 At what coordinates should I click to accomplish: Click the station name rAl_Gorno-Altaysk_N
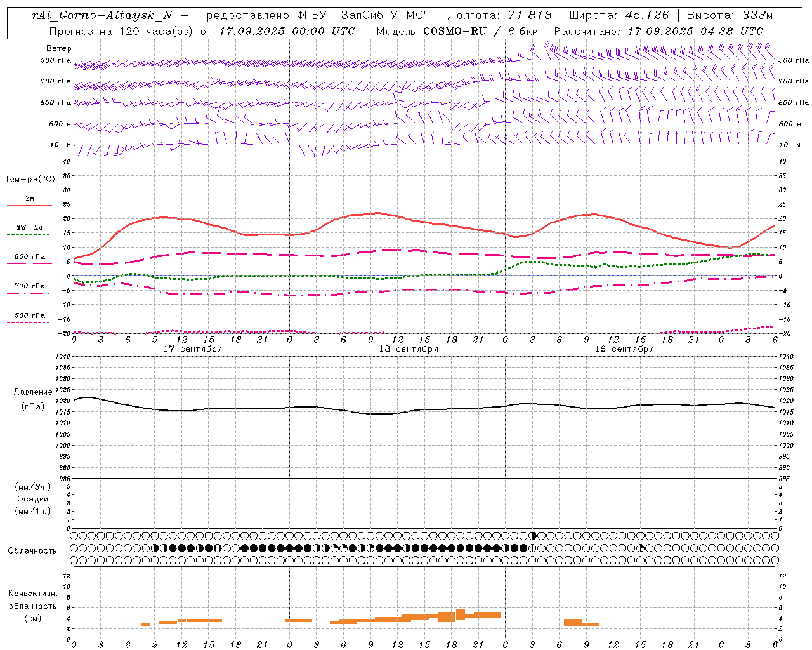(x=101, y=16)
